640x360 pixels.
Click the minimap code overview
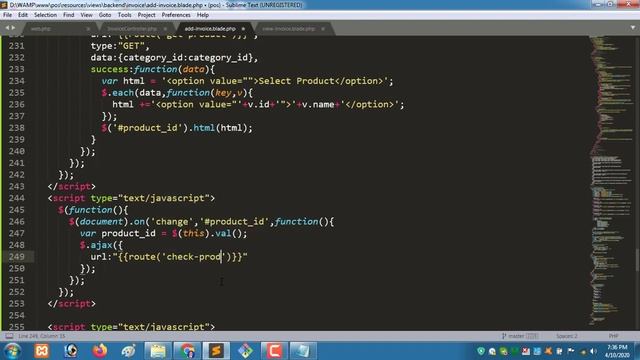click(x=611, y=182)
